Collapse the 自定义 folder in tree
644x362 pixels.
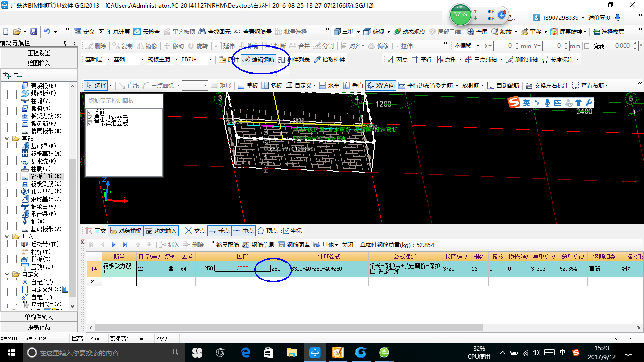point(8,274)
